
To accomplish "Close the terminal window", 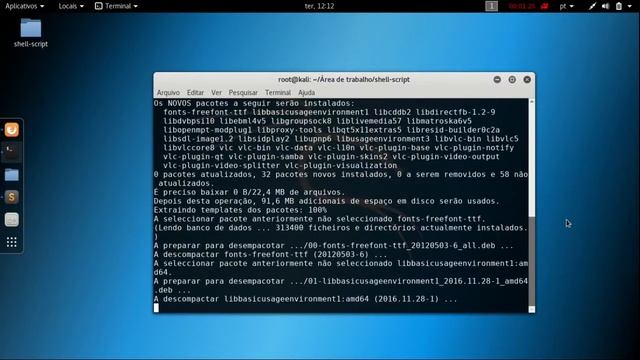I will (527, 80).
